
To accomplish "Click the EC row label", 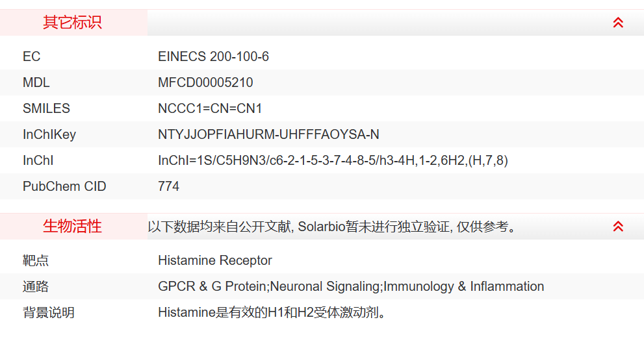I will pyautogui.click(x=31, y=56).
